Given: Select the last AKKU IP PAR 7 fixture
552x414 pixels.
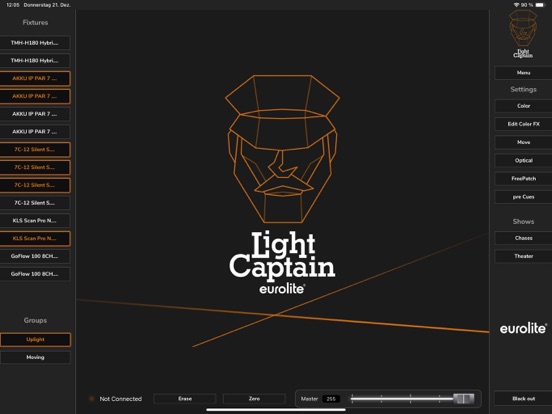Looking at the screenshot, I should 35,132.
